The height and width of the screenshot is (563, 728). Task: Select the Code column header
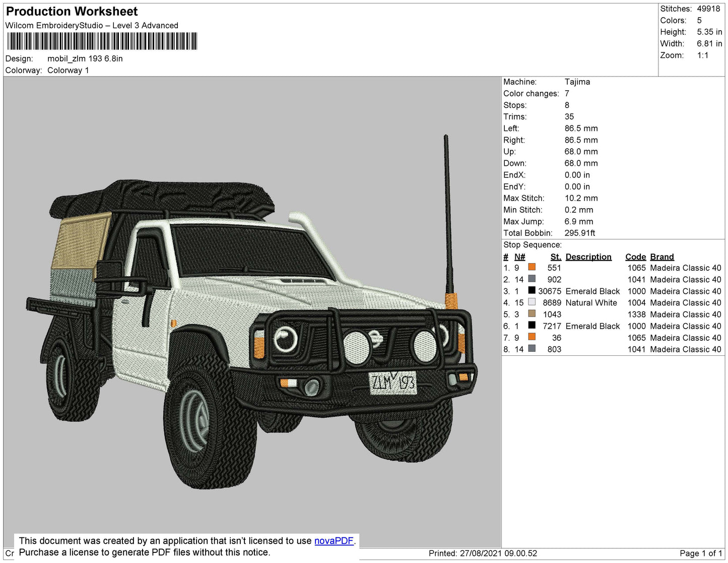click(x=635, y=257)
